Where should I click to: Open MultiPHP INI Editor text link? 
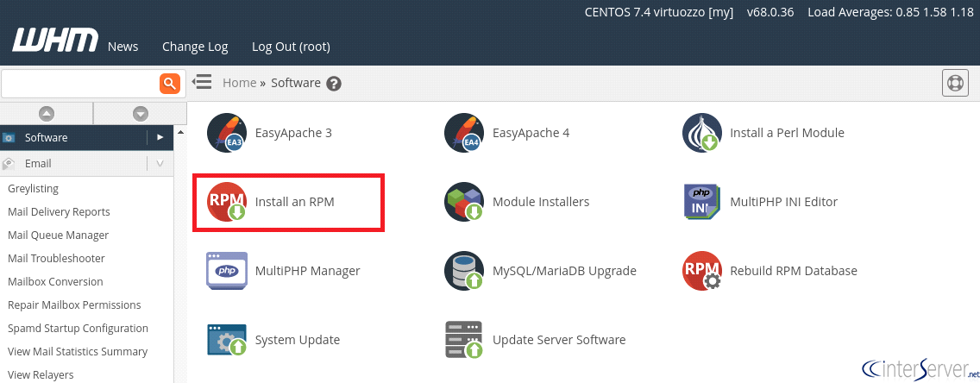[x=784, y=202]
